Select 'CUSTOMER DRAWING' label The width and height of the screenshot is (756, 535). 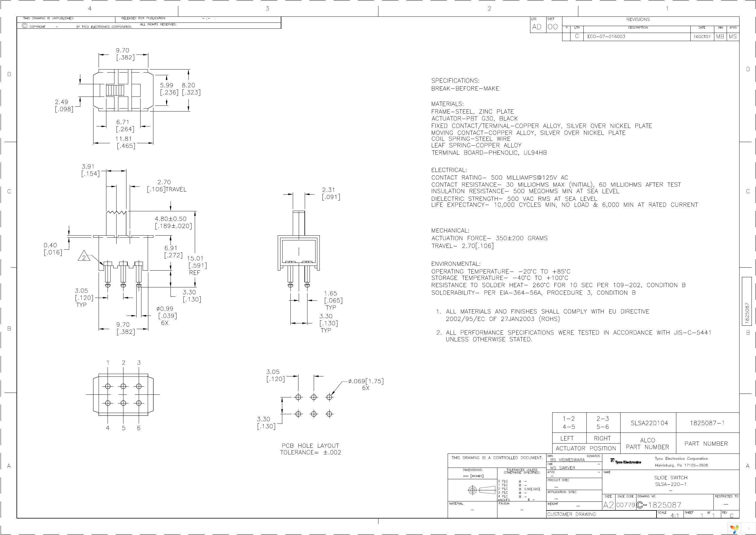pos(571,514)
